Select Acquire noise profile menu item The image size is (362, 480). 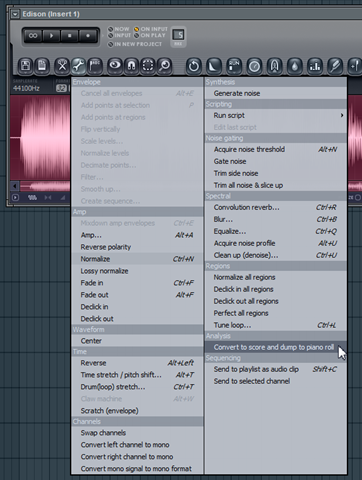tap(276, 243)
